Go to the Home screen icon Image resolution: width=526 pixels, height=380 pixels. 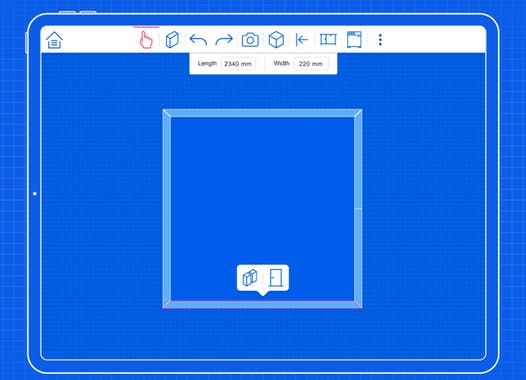[54, 40]
